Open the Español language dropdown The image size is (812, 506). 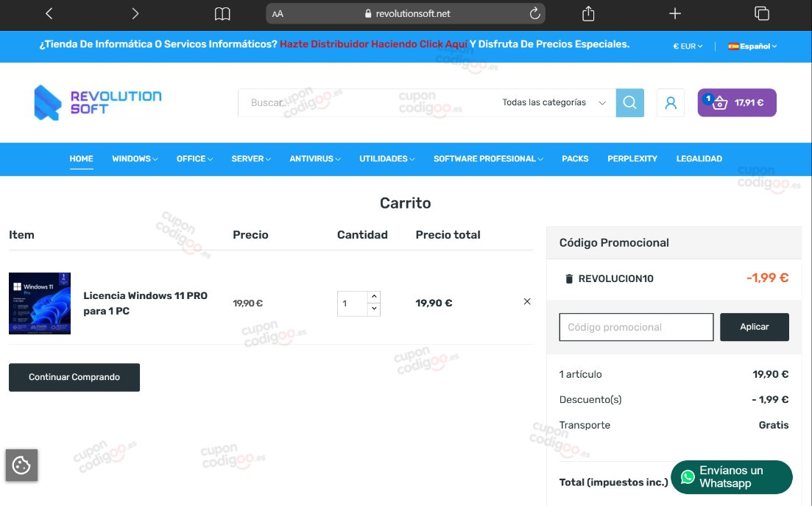pyautogui.click(x=752, y=46)
